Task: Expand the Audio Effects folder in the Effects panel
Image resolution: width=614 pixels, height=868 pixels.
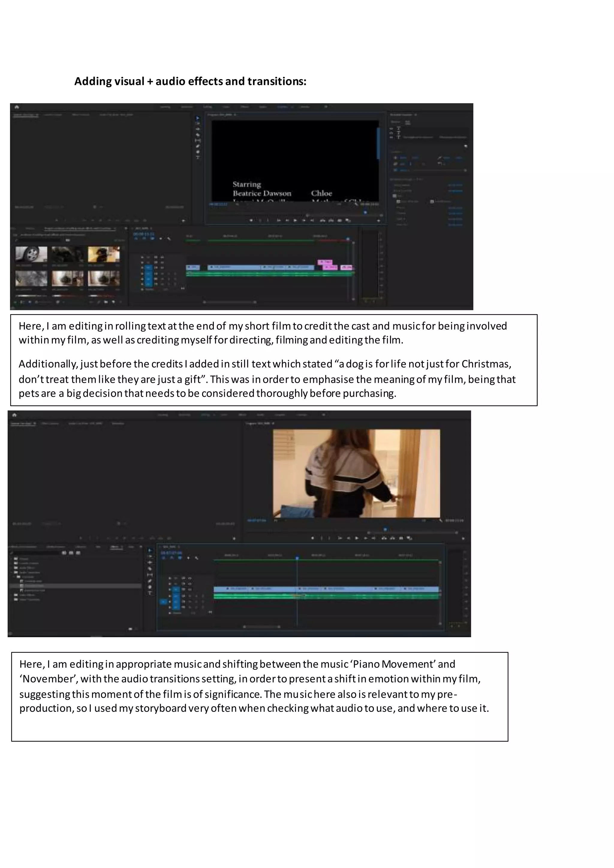Action: tap(12, 568)
